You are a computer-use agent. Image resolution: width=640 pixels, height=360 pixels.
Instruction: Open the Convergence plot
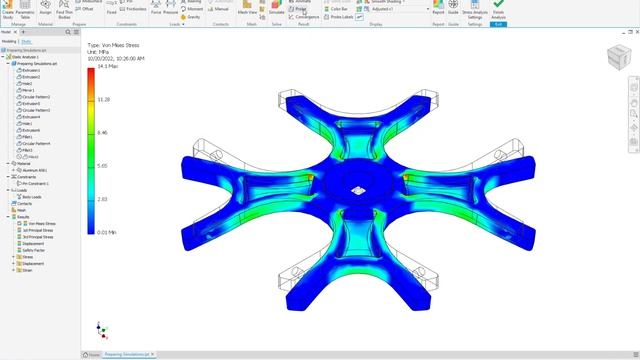tap(304, 17)
